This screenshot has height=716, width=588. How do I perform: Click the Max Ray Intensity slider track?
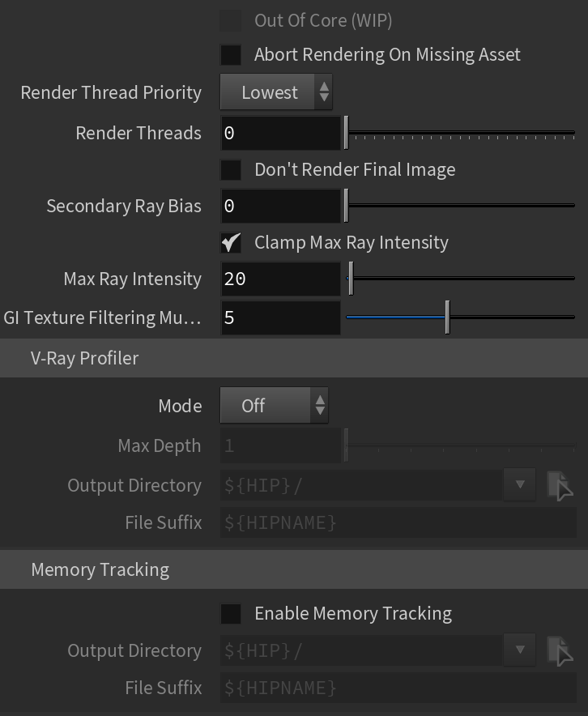point(460,278)
